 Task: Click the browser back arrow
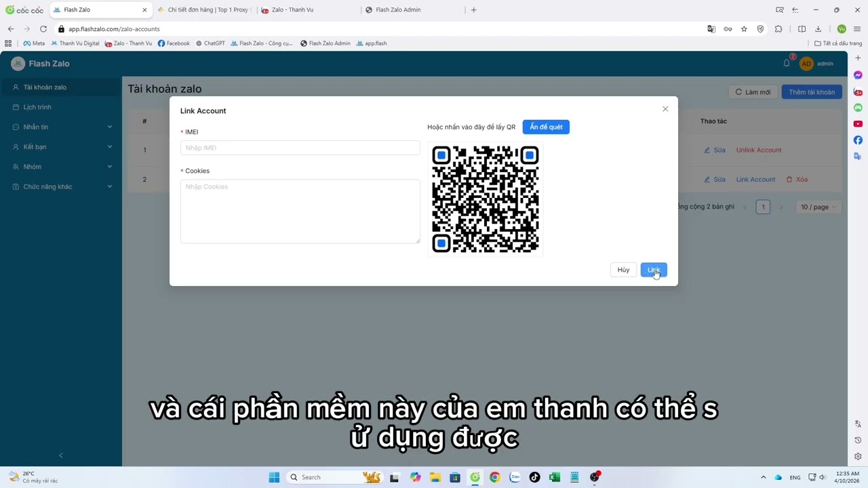pos(11,29)
